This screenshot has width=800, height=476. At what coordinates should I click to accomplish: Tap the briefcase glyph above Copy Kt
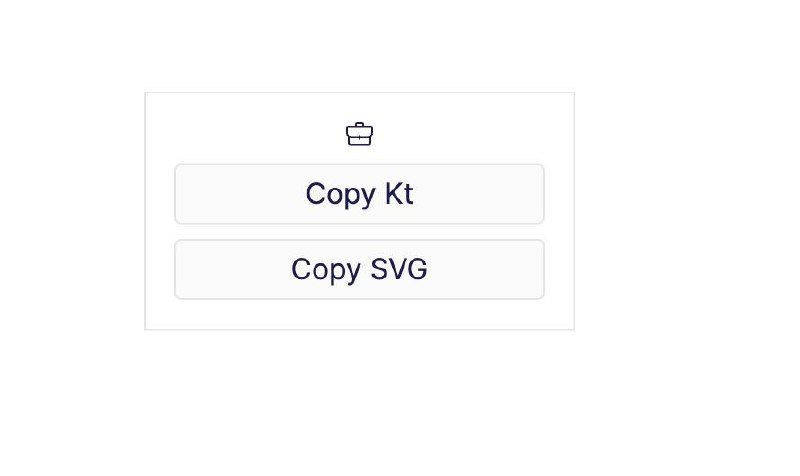(x=359, y=134)
